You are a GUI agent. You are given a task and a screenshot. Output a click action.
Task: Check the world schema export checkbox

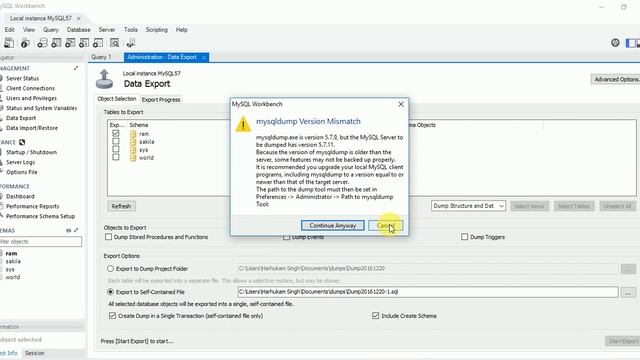pyautogui.click(x=116, y=157)
